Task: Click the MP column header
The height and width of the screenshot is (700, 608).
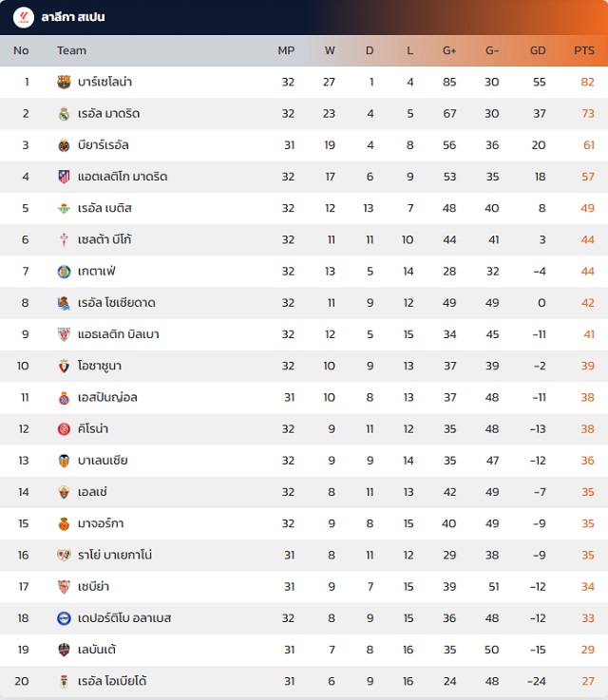Action: tap(286, 50)
